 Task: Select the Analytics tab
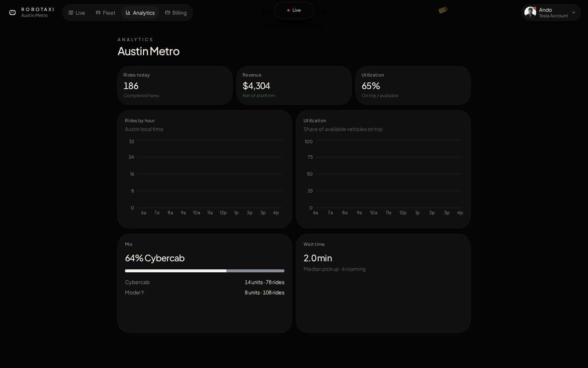[140, 13]
